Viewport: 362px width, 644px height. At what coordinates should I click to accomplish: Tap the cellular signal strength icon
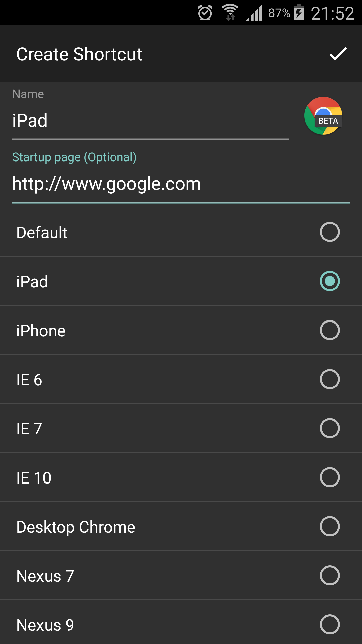coord(254,13)
